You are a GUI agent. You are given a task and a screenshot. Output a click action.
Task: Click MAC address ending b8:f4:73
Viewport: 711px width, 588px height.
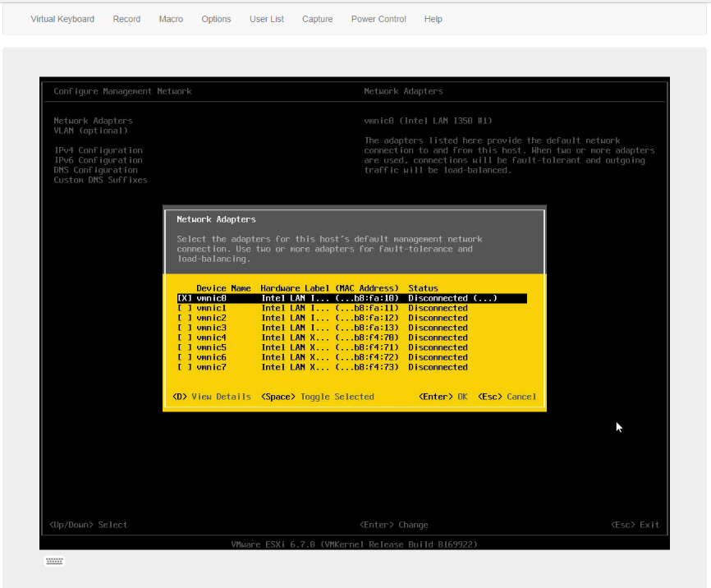pyautogui.click(x=367, y=367)
